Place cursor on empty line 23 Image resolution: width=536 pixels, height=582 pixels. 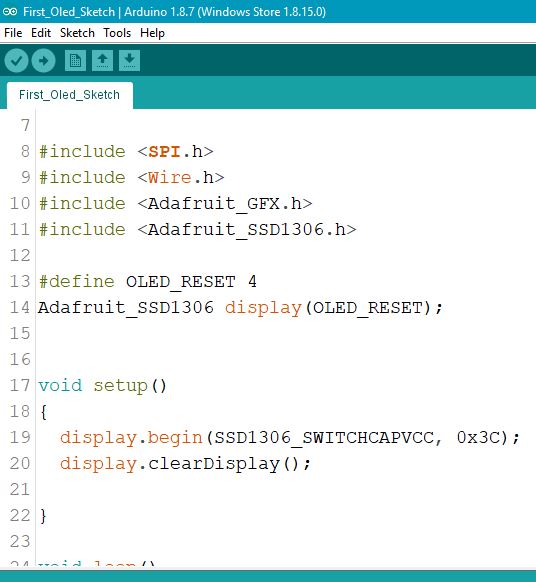click(x=286, y=541)
